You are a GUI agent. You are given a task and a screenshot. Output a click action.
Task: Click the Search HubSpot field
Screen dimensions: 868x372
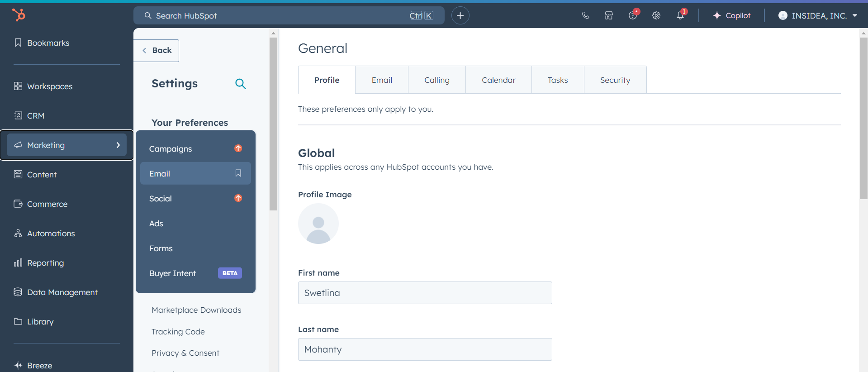coord(289,15)
